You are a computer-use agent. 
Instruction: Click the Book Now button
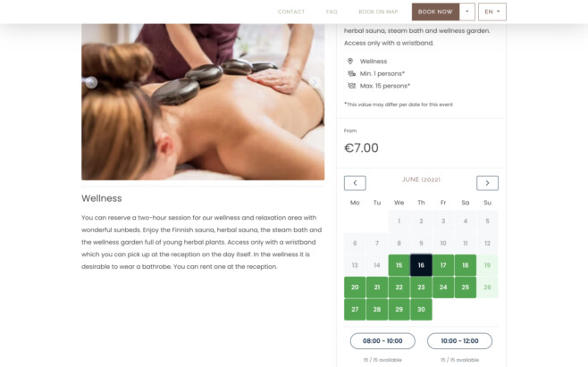[435, 12]
